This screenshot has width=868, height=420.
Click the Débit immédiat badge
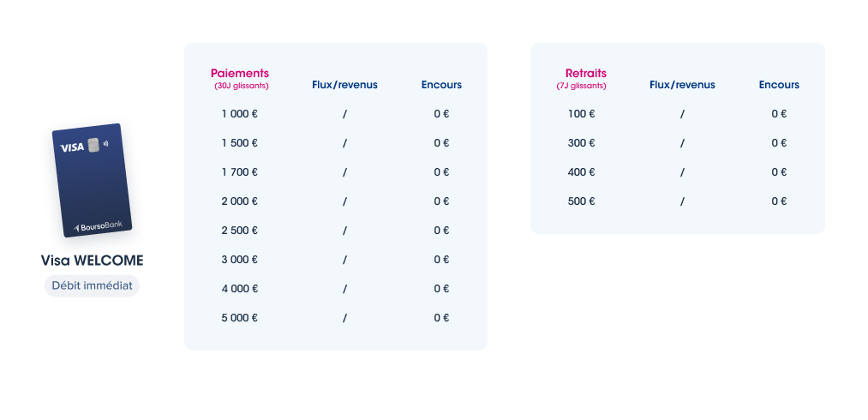pyautogui.click(x=92, y=286)
